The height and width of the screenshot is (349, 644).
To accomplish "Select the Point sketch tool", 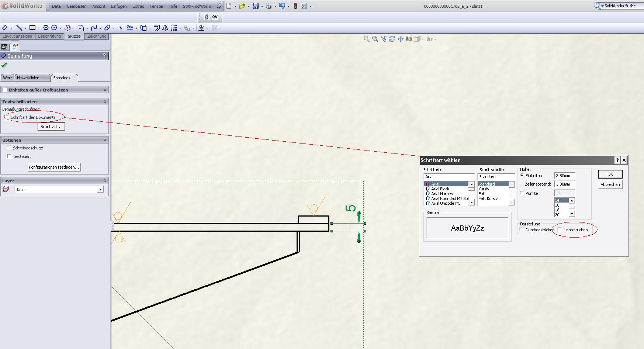I will (x=121, y=28).
